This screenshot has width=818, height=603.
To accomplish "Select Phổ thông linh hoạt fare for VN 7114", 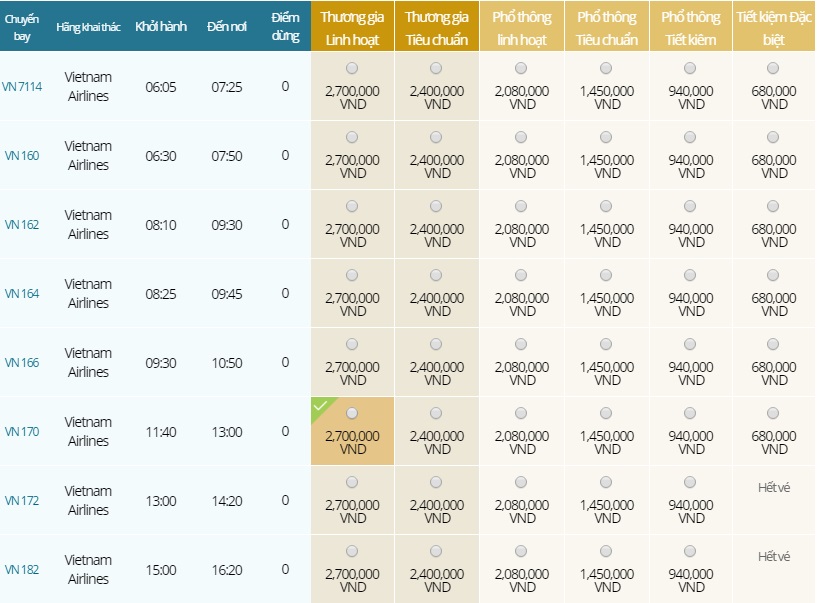I will coord(521,68).
